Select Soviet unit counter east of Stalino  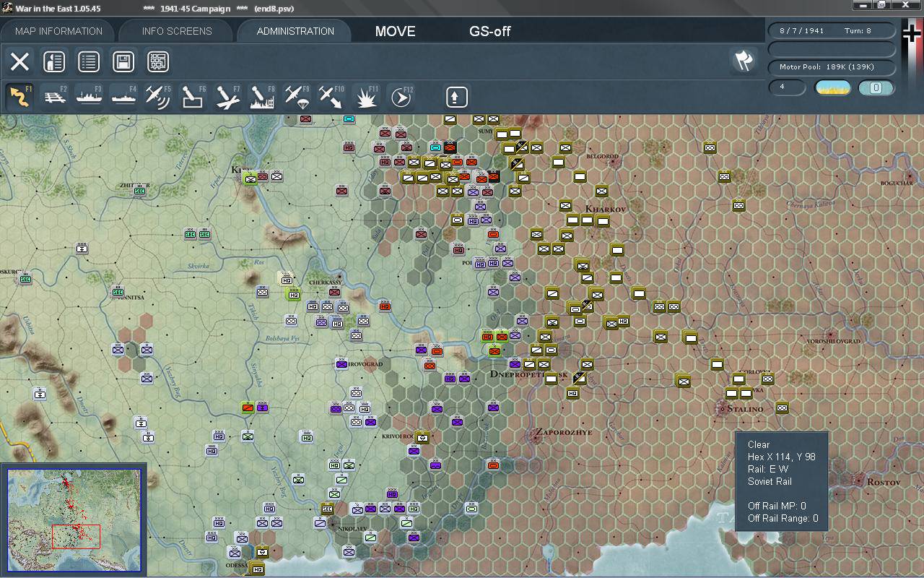[782, 408]
